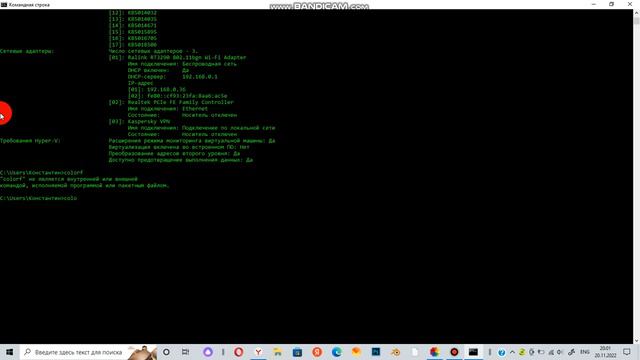Open Command Prompt window system menu icon
This screenshot has height=360, width=640.
pyautogui.click(x=4, y=4)
